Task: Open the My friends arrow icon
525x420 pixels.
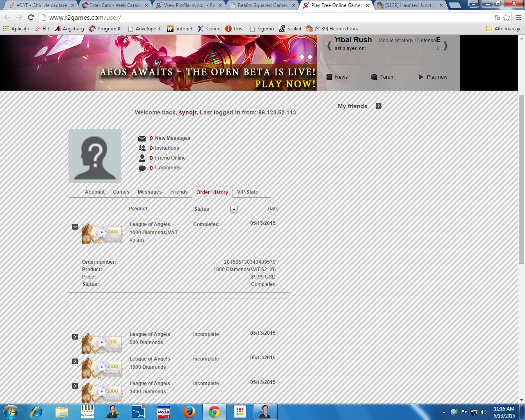Action: click(379, 106)
